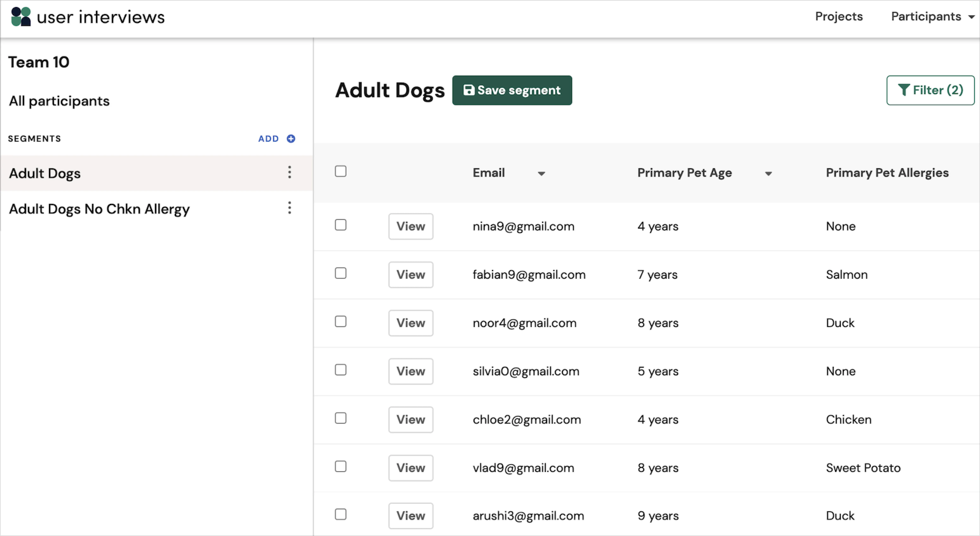Click Duck allergy for noor4@gmail.com
This screenshot has width=980, height=536.
pyautogui.click(x=840, y=323)
